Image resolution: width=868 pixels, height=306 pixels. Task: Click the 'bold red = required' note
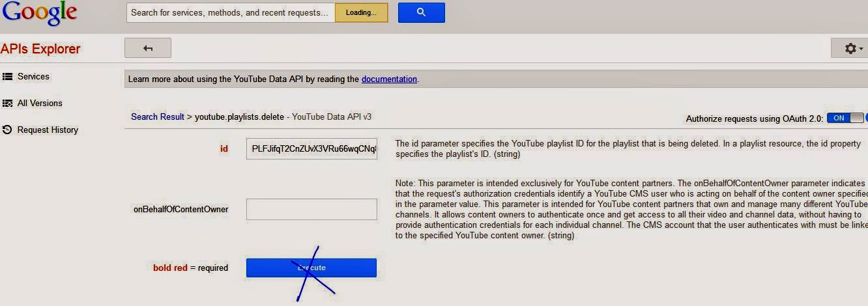(x=190, y=268)
